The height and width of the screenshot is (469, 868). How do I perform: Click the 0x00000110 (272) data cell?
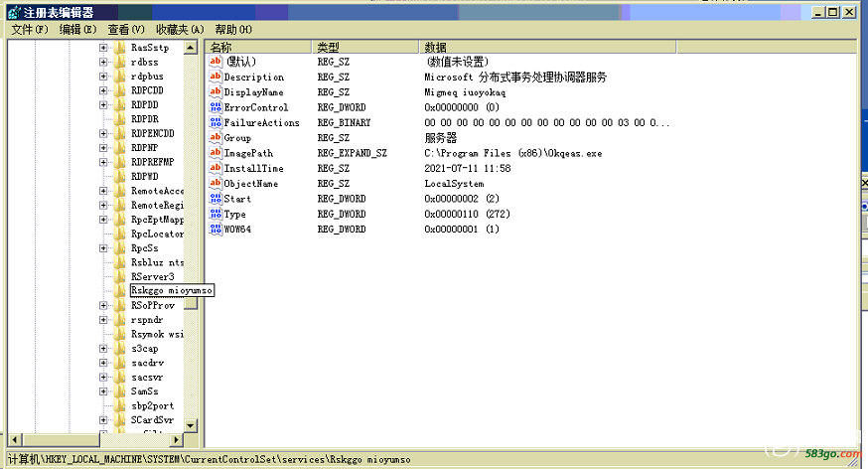(x=467, y=215)
